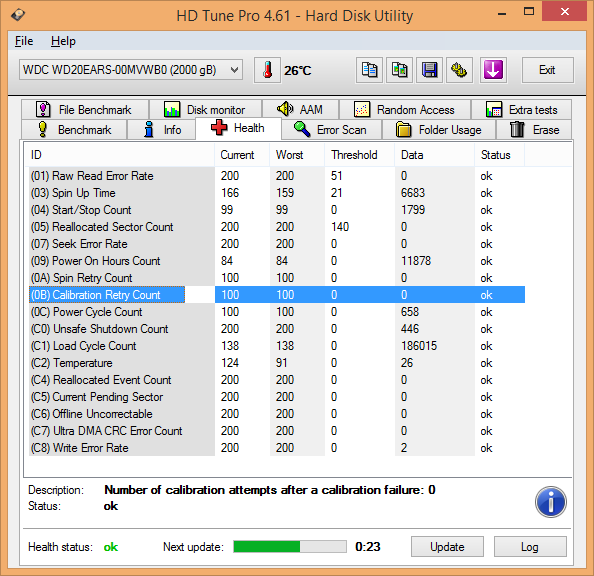Click the blue information icon

[550, 502]
